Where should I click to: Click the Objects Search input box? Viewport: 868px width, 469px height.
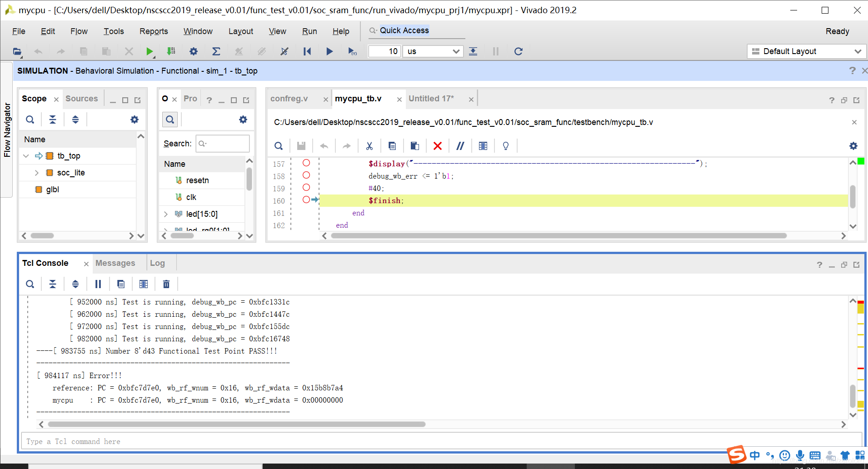[x=223, y=144]
